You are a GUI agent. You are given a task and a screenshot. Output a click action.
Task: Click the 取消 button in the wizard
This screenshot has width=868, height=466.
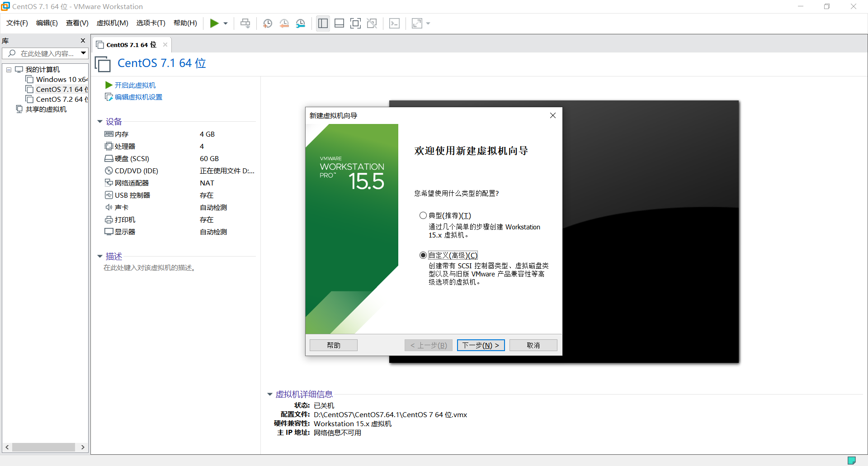click(x=533, y=345)
